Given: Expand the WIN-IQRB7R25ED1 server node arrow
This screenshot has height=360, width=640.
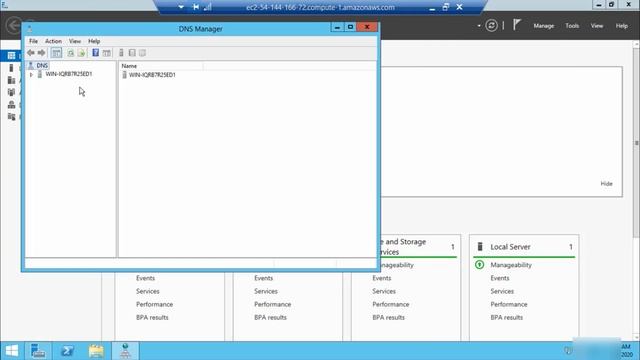Looking at the screenshot, I should tap(31, 74).
